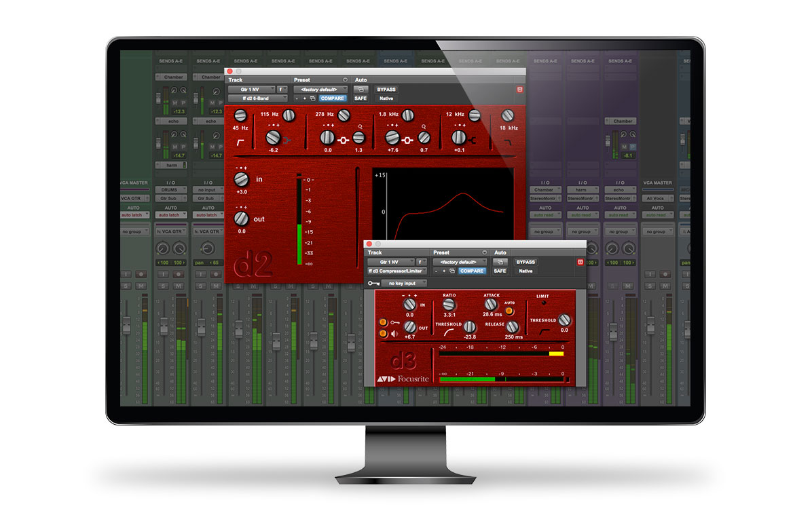Click the peak-filter icon beside the 278 Hz gain knob
Image resolution: width=812 pixels, height=515 pixels.
(343, 140)
